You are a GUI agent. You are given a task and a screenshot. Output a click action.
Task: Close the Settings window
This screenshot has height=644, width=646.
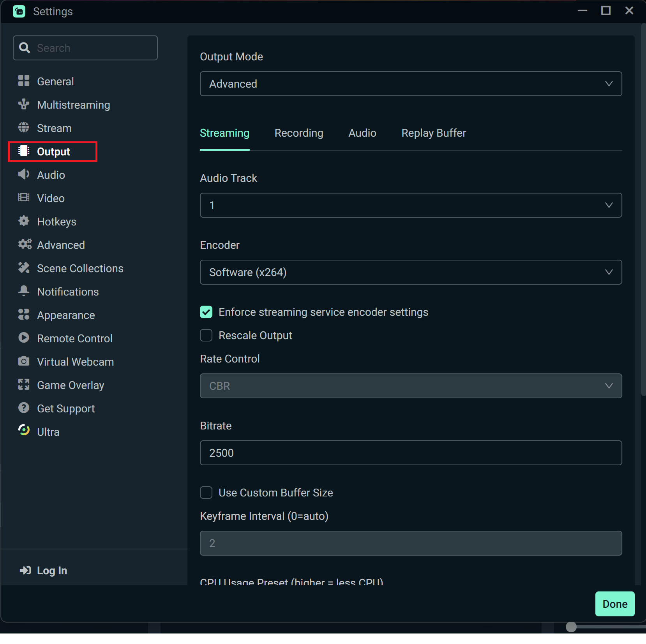click(x=629, y=11)
